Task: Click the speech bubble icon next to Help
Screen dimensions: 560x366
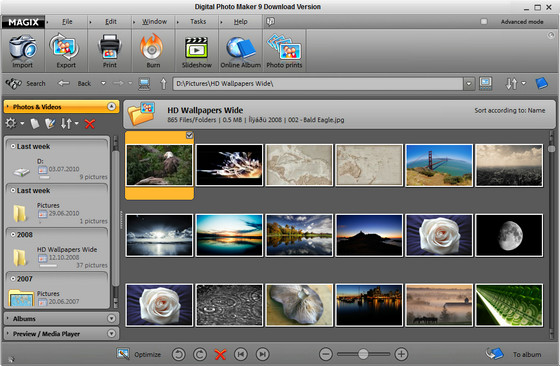Action: coord(270,22)
